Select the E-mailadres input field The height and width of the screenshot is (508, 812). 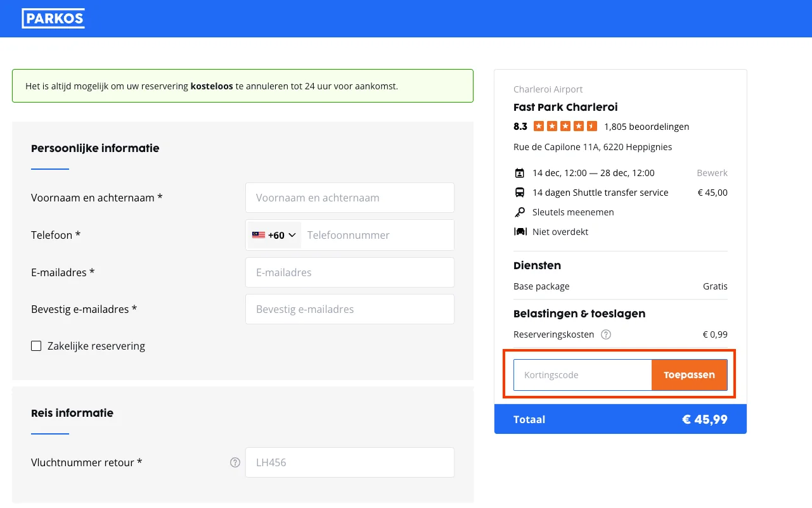[x=349, y=272]
